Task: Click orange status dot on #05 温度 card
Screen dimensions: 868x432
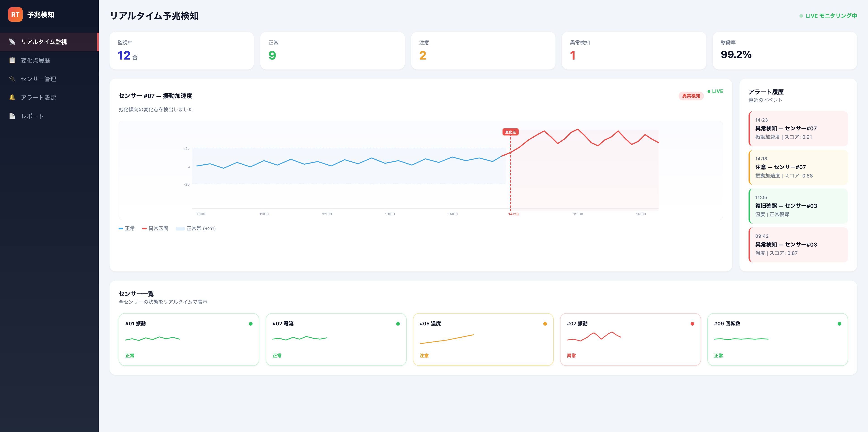Action: [545, 324]
